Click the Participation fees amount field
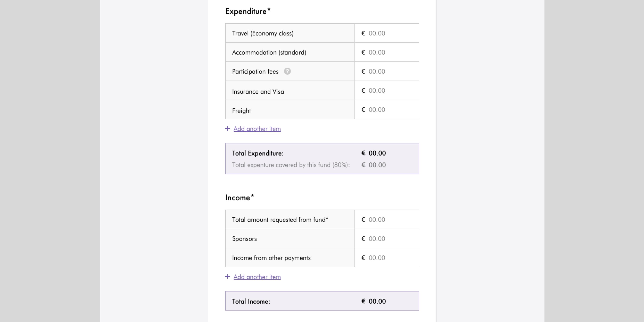Image resolution: width=644 pixels, height=322 pixels. click(387, 71)
